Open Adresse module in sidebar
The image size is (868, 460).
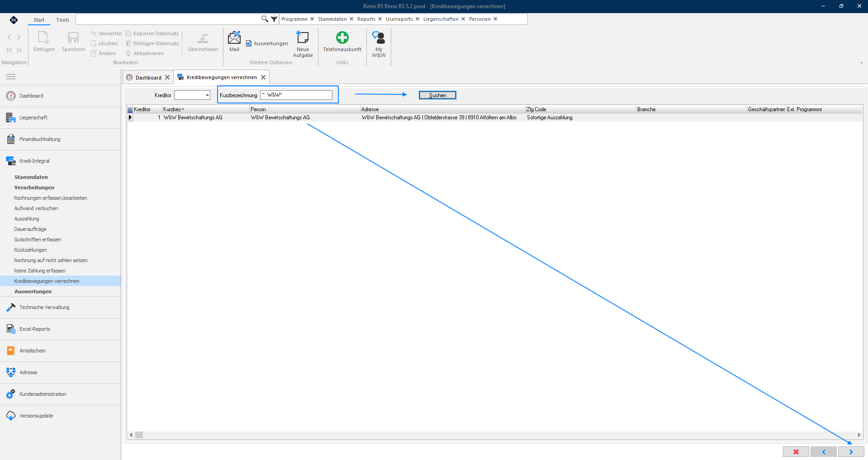coord(60,372)
